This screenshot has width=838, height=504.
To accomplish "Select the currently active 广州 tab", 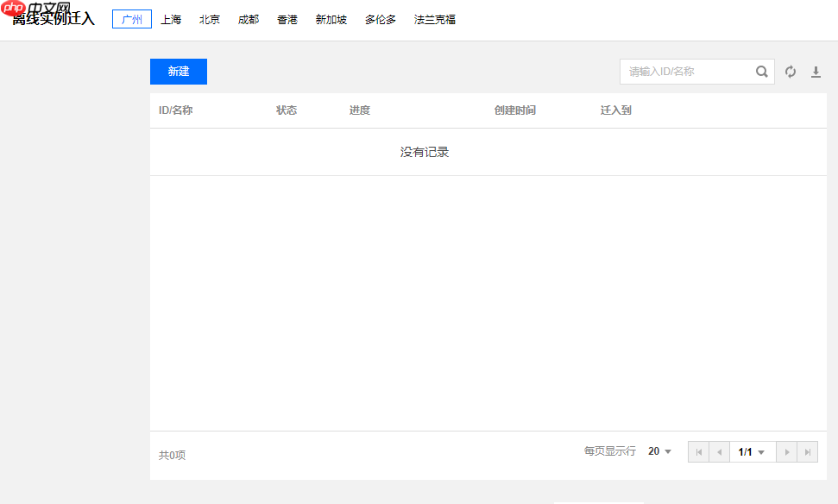I will pyautogui.click(x=131, y=18).
